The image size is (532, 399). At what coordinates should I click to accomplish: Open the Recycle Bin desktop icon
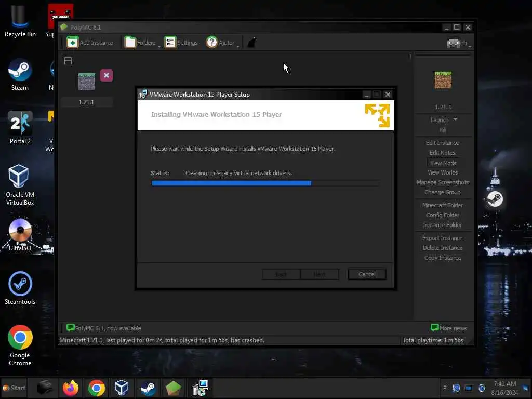pyautogui.click(x=20, y=21)
